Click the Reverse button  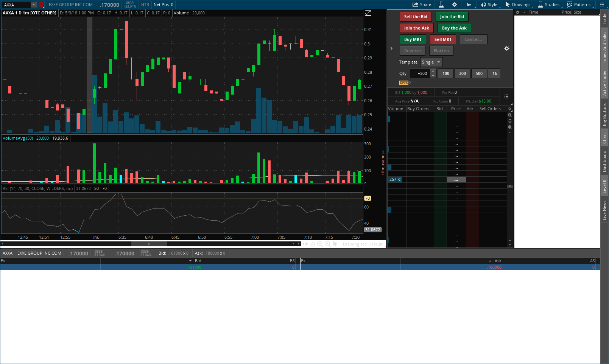(413, 51)
